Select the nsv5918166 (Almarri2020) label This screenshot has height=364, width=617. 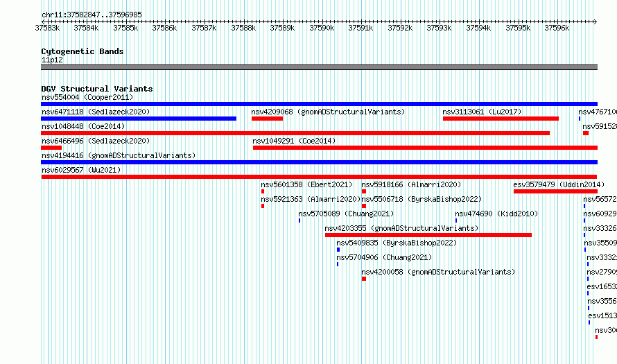[411, 184]
